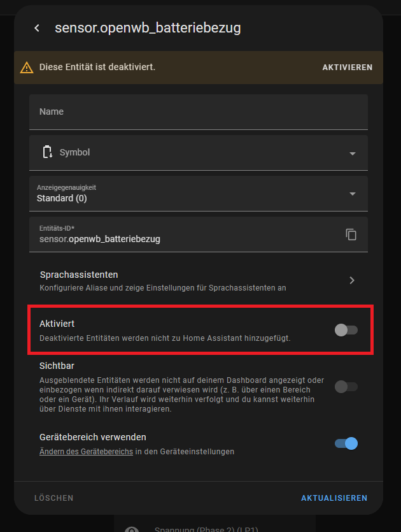Screen dimensions: 401x532
Task: Click the battery symbol icon
Action: (x=47, y=152)
